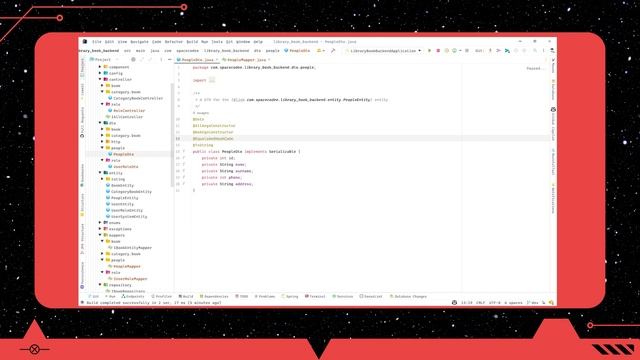Open JPA Structure tool window on left sidebar
Screen dimensions: 640x360
[x=82, y=239]
